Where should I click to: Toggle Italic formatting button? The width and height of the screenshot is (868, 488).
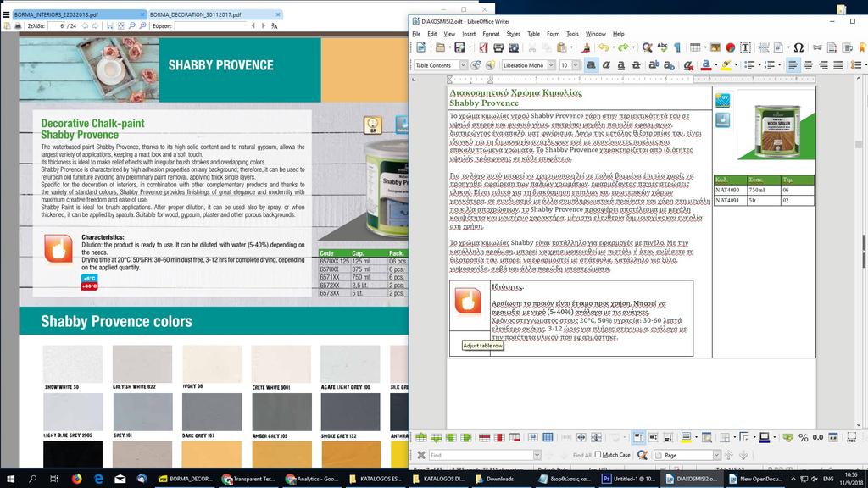coord(606,65)
